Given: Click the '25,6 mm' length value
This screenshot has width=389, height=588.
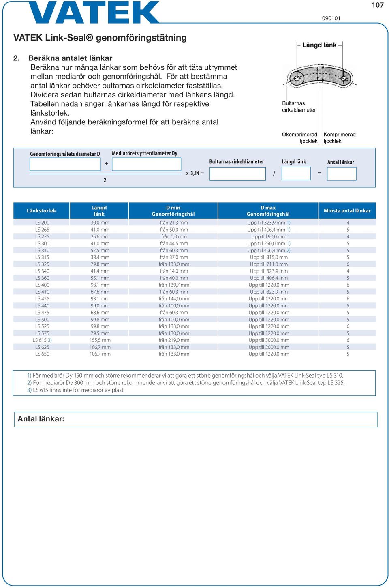Looking at the screenshot, I should (x=100, y=236).
